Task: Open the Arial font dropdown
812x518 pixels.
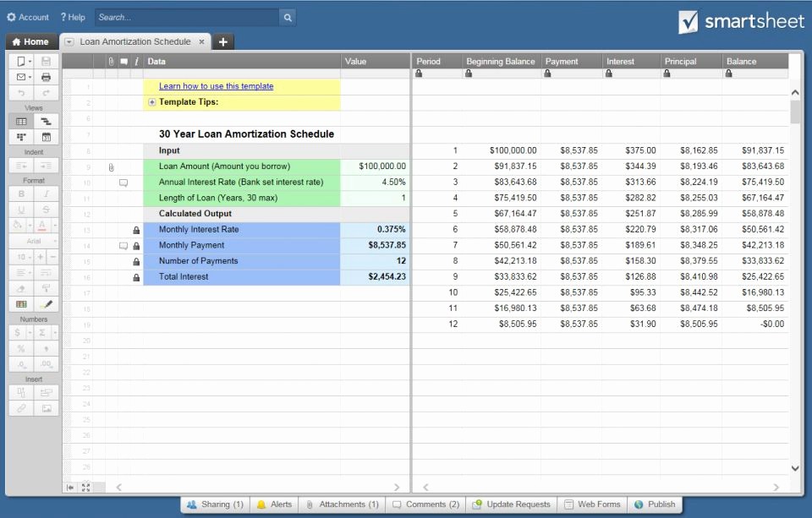Action: (x=34, y=241)
